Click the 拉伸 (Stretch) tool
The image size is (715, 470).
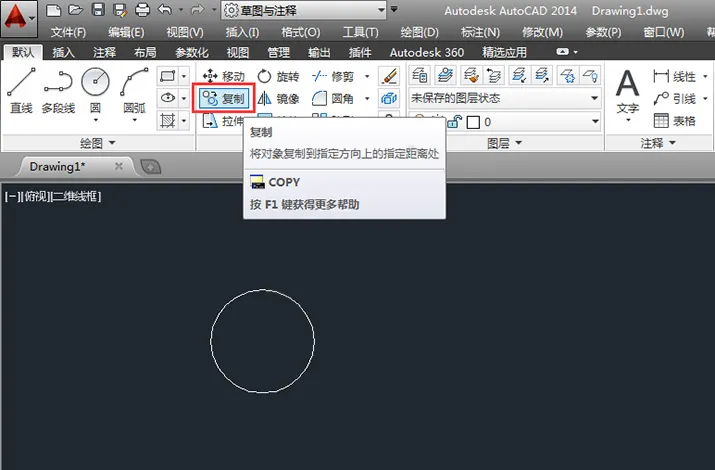(222, 121)
